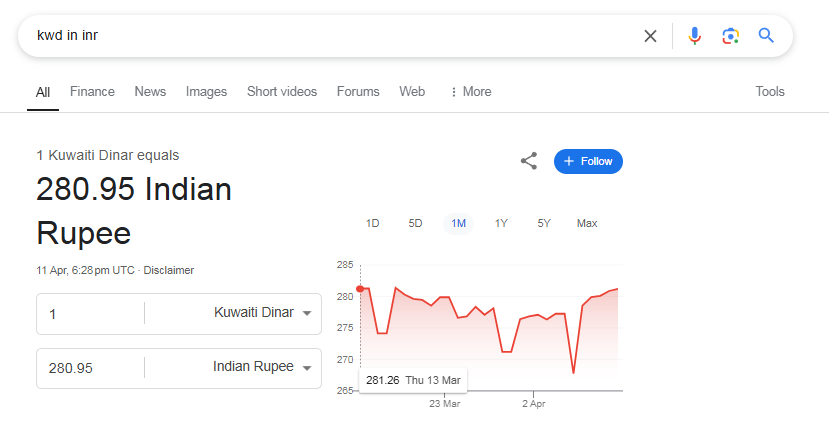Click the share icon beside Follow
The height and width of the screenshot is (421, 829).
(x=529, y=161)
